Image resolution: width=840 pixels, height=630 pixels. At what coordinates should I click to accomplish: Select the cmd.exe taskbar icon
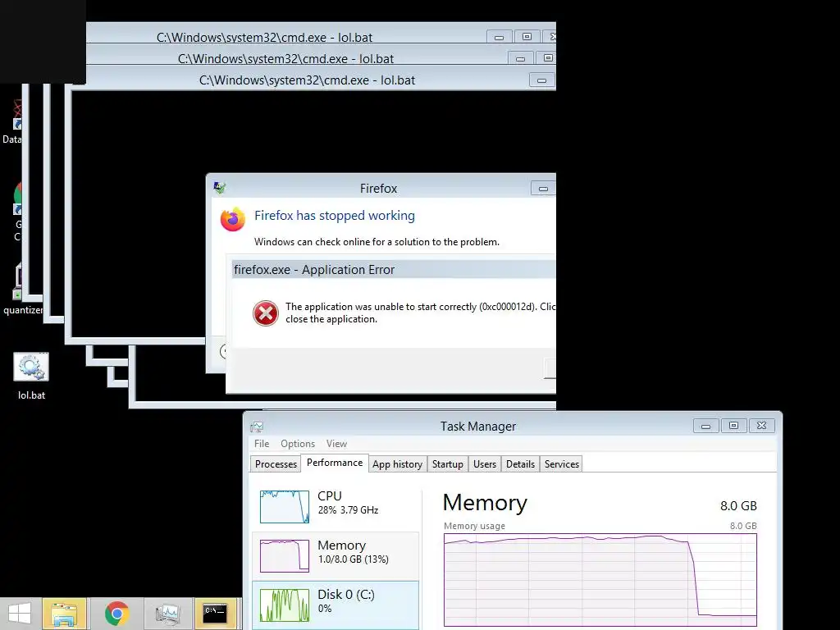tap(216, 614)
